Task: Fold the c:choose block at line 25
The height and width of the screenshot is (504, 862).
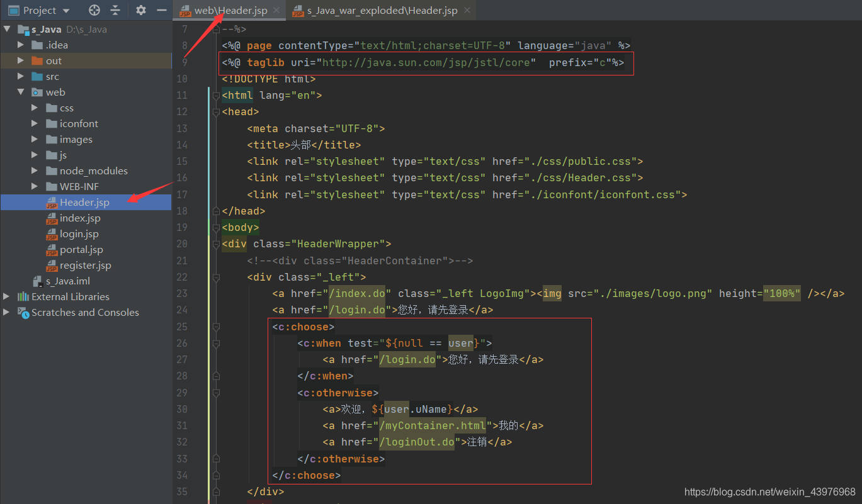Action: point(216,327)
